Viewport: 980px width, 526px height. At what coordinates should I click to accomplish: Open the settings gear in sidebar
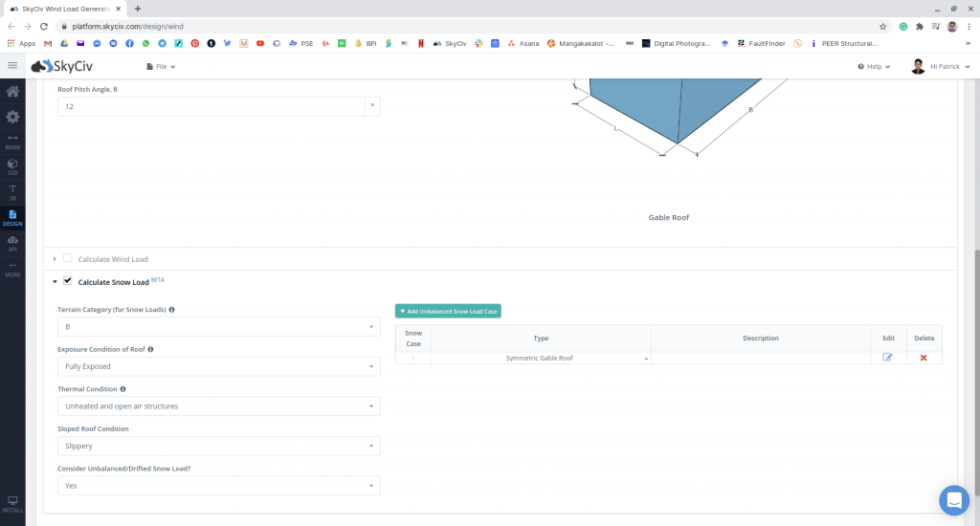pyautogui.click(x=12, y=117)
